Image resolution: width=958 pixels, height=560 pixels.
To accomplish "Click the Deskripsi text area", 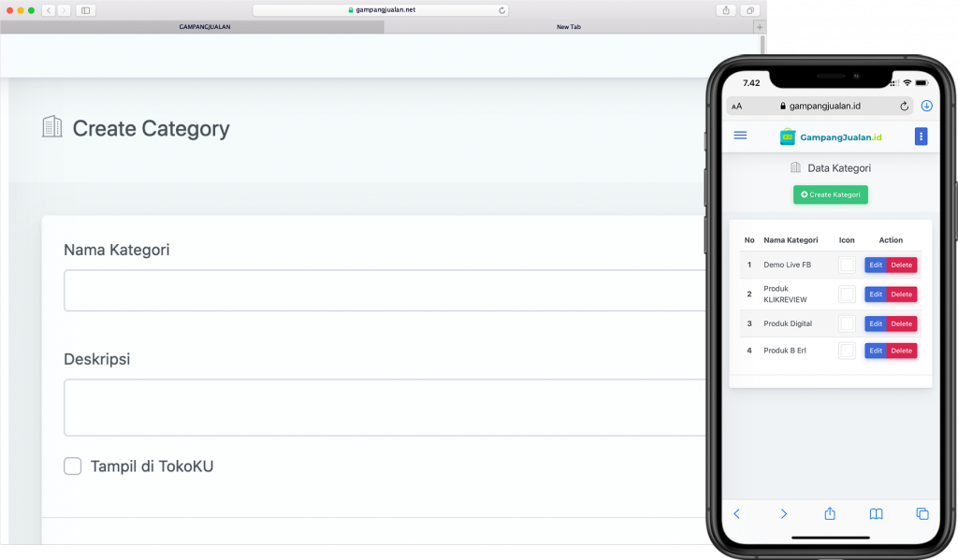I will pyautogui.click(x=384, y=408).
